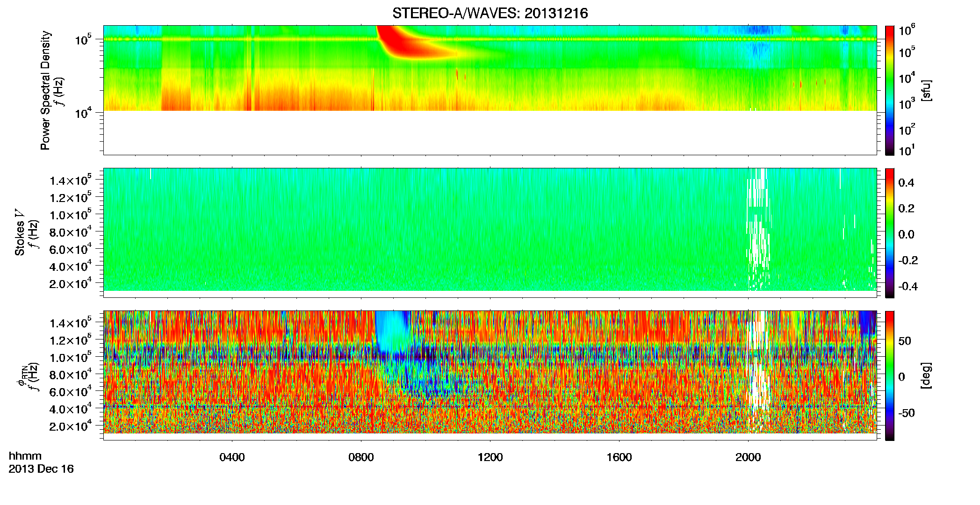Viewport: 980px width, 505px height.
Task: Click the Power Spectral Density axis label
Action: pyautogui.click(x=45, y=90)
